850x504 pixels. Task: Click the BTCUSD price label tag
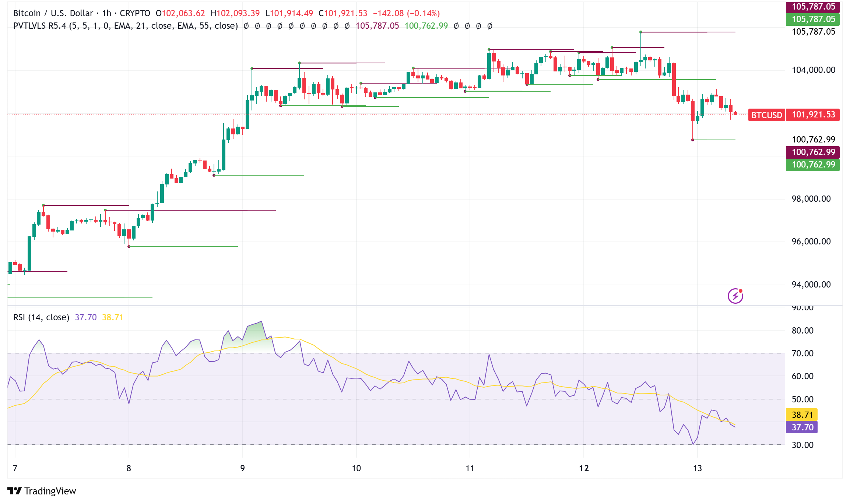point(766,115)
